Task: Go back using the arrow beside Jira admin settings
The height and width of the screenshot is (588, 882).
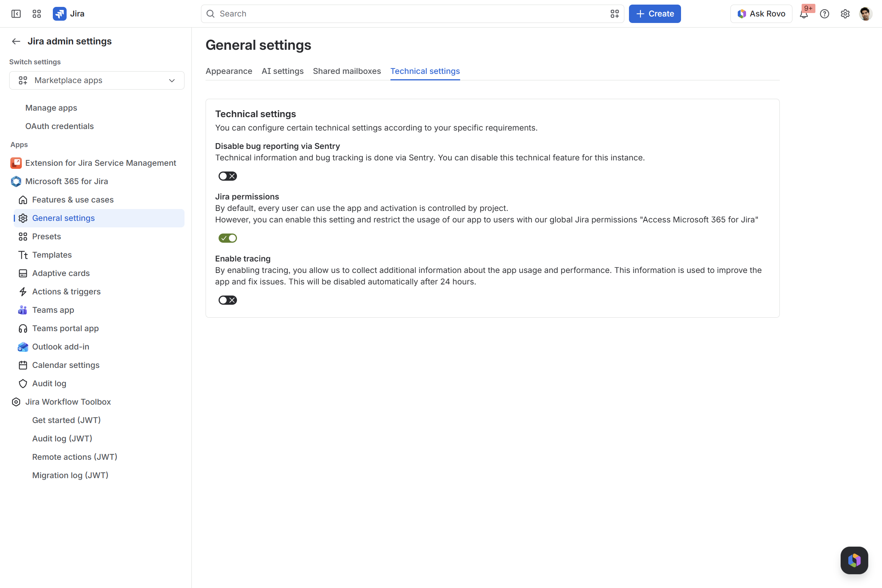Action: click(x=16, y=41)
